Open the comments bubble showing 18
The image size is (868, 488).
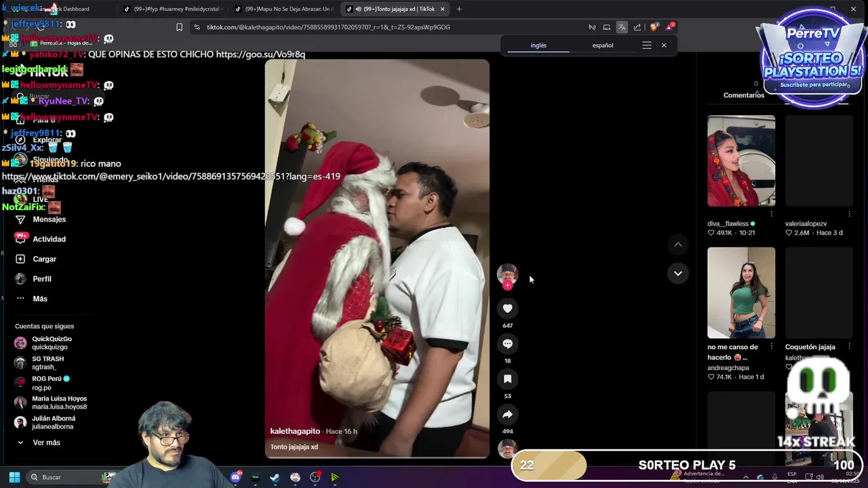point(507,344)
